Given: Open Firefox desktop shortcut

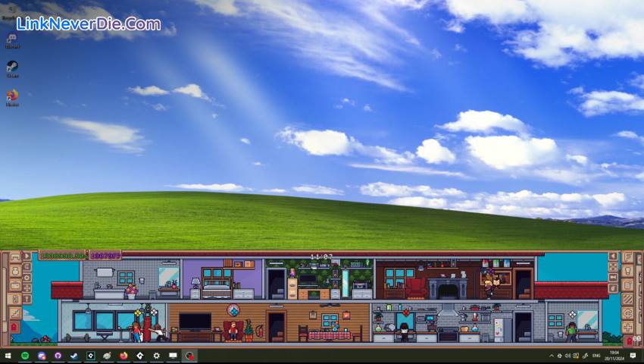Looking at the screenshot, I should point(12,96).
